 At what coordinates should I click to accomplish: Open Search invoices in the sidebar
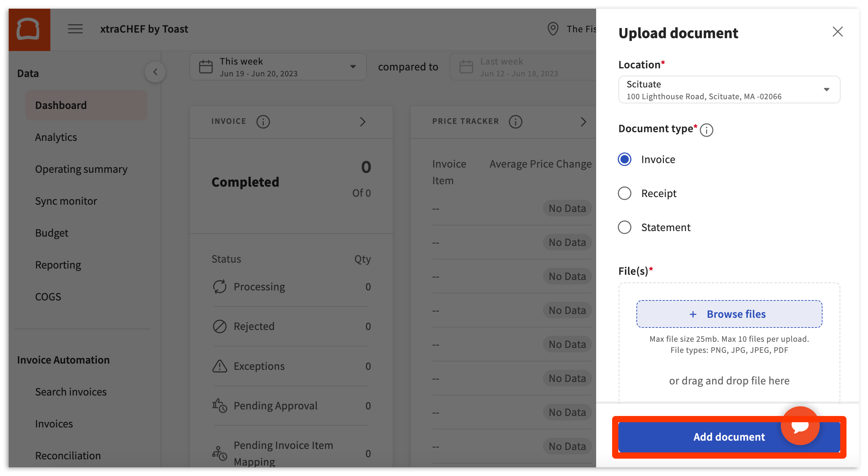point(71,392)
